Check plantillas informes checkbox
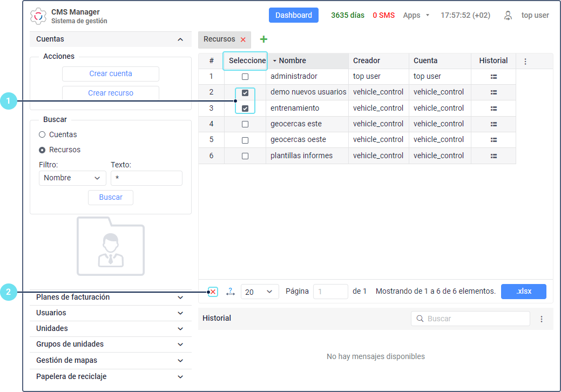Viewport: 561px width, 392px height. [x=245, y=156]
